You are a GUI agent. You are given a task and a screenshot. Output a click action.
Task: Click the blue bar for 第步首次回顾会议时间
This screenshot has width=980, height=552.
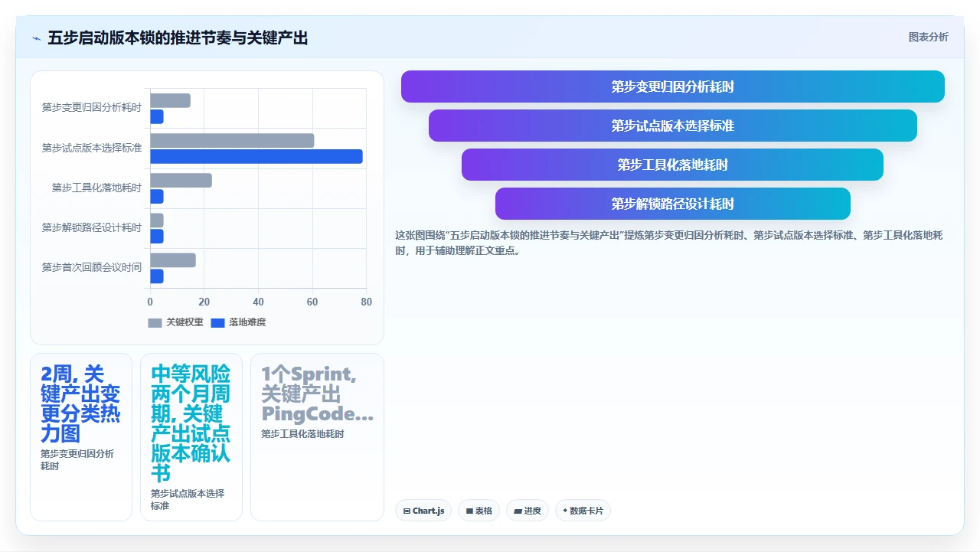[157, 276]
